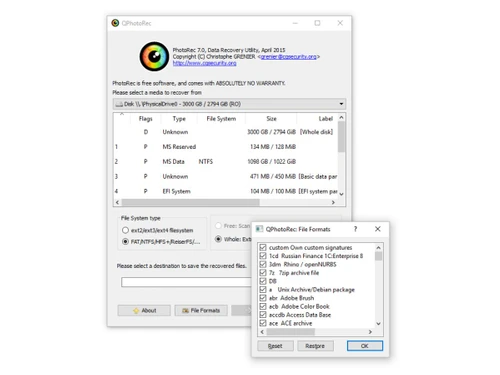Toggle the custom Own custom signatures checkbox
The image size is (500, 375).
(263, 247)
